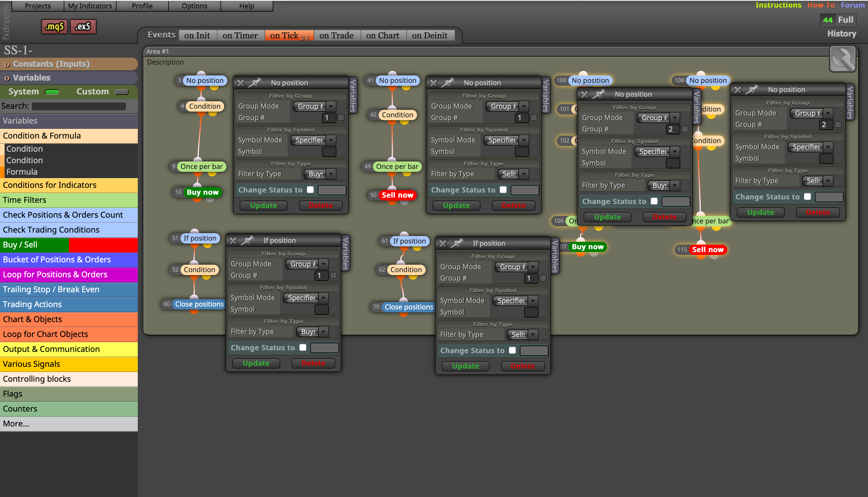The width and height of the screenshot is (868, 497).
Task: Pin the Sells If position panel
Action: (x=457, y=243)
